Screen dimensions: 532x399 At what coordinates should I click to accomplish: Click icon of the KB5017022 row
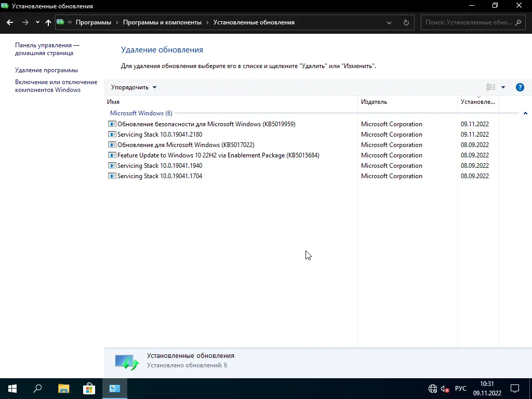pyautogui.click(x=112, y=144)
